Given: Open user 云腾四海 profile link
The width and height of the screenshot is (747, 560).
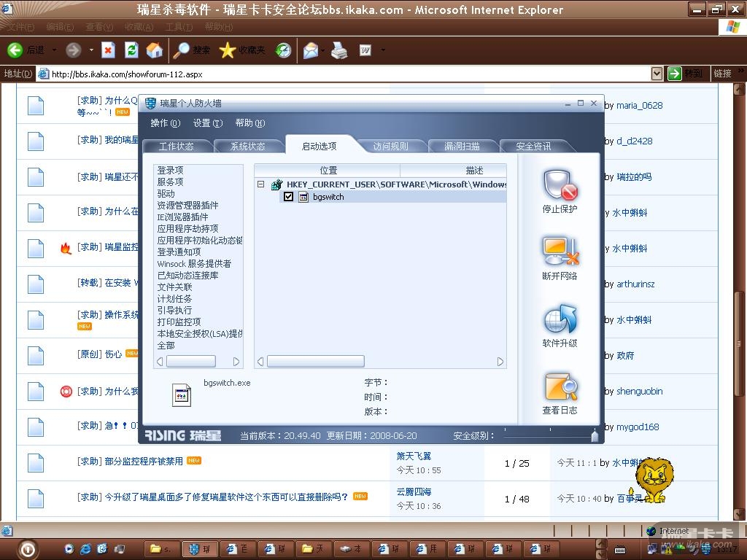Looking at the screenshot, I should coord(414,491).
